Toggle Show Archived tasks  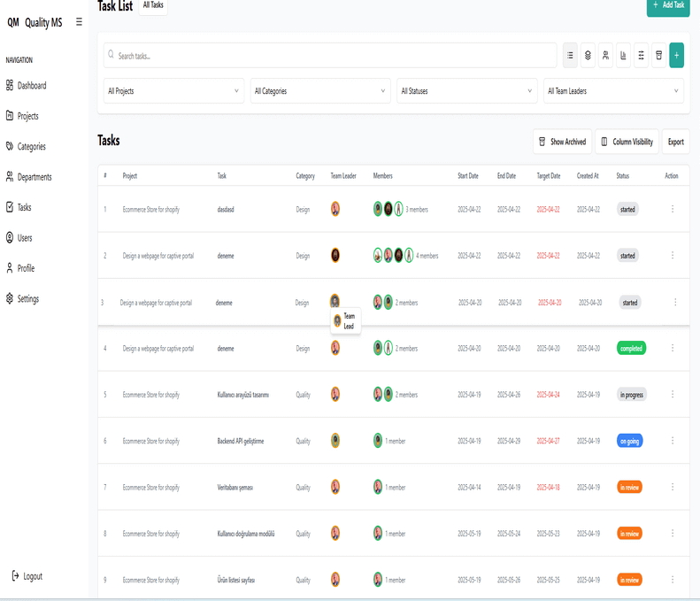coord(562,142)
